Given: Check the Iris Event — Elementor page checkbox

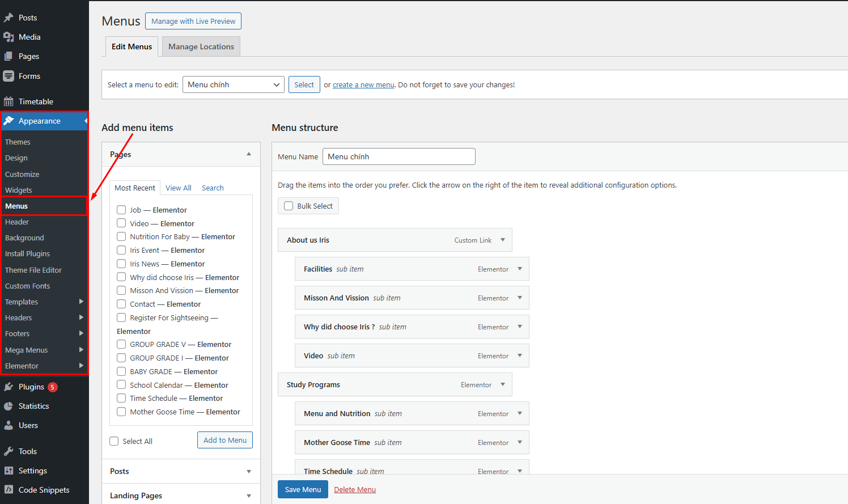Looking at the screenshot, I should (121, 250).
